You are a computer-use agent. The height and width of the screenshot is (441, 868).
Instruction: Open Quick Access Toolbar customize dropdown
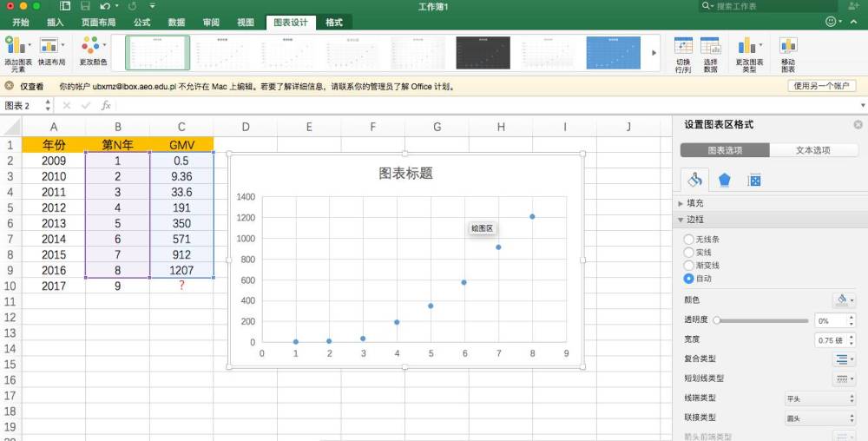[152, 6]
